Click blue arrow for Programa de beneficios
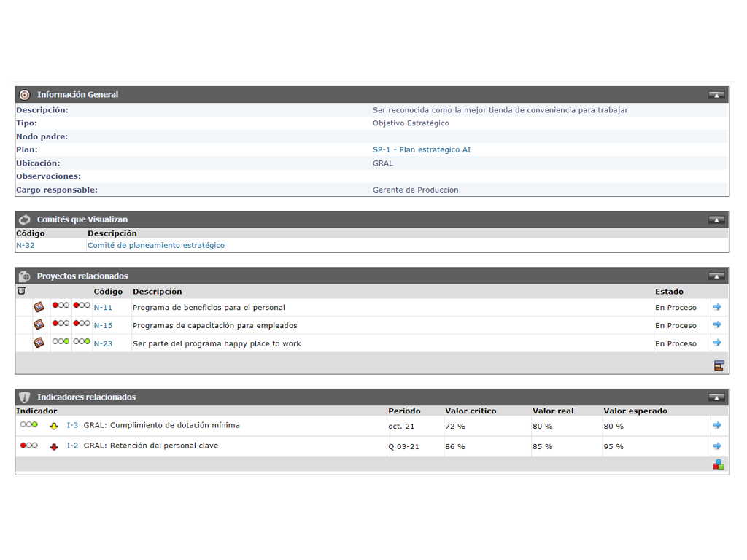 coord(717,307)
